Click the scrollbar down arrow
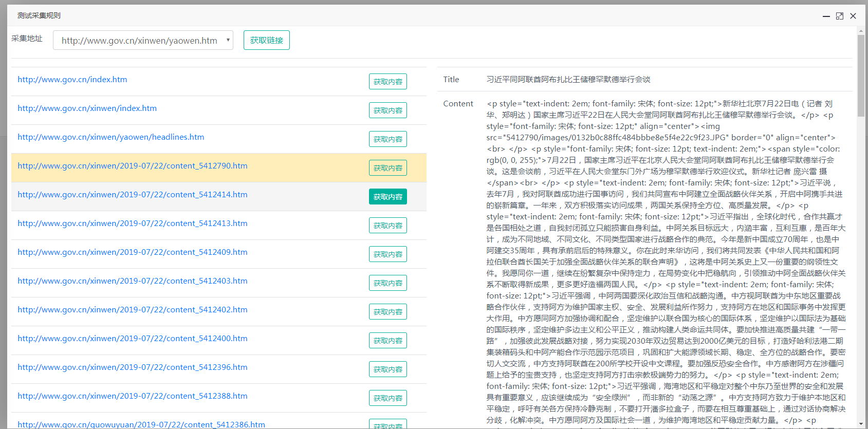Viewport: 868px width, 429px height. (x=861, y=424)
